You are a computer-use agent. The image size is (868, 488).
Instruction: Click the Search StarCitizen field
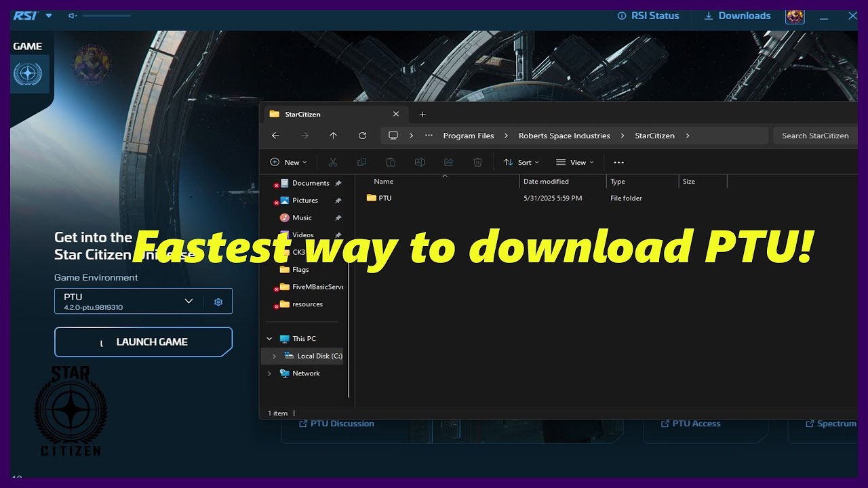816,136
